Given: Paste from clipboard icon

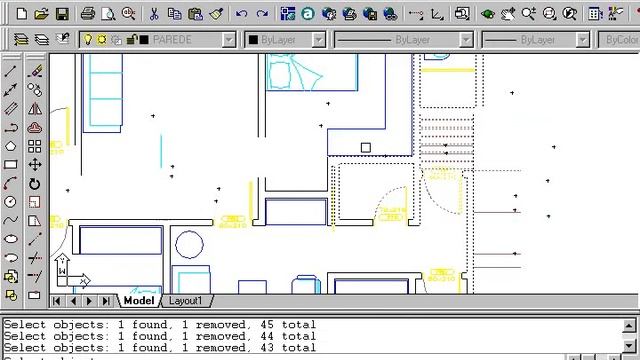Looking at the screenshot, I should pos(196,14).
